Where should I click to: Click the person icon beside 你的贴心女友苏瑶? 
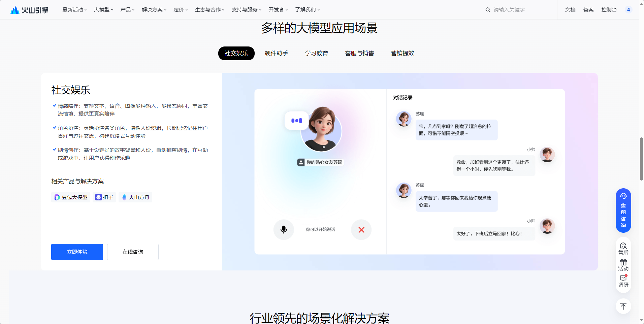click(x=301, y=162)
